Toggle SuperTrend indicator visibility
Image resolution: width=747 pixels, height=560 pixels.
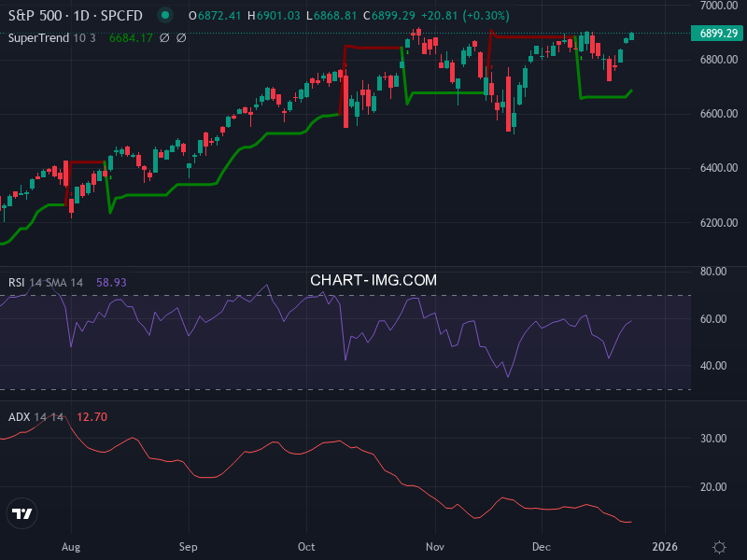[x=163, y=38]
